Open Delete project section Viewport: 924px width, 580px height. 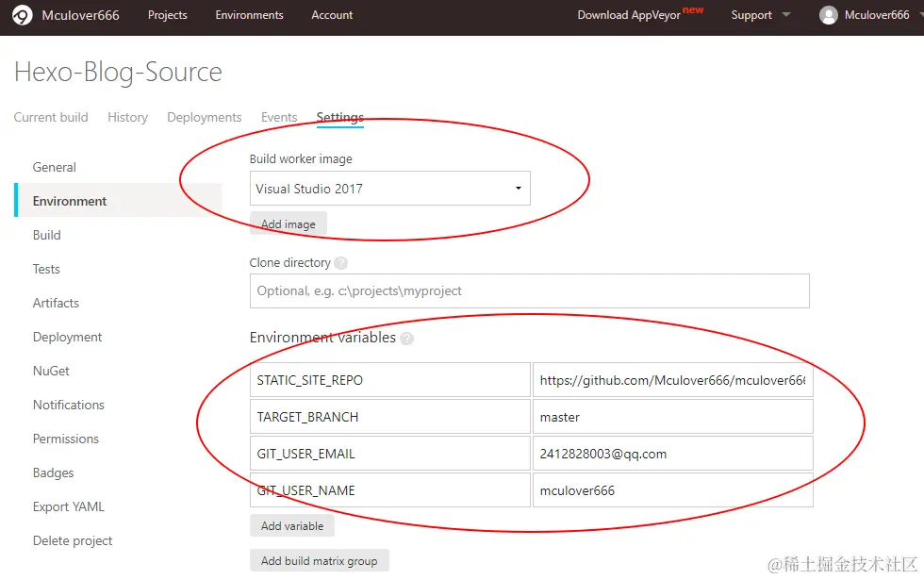pos(73,540)
